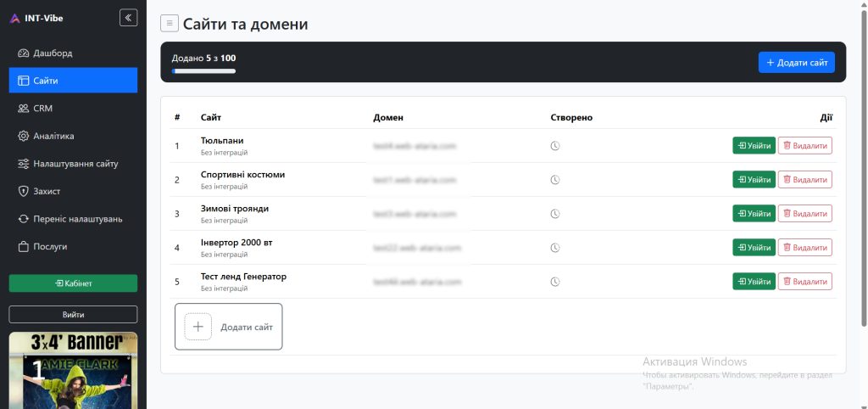Open the Захист section
Image resolution: width=868 pixels, height=409 pixels.
73,191
